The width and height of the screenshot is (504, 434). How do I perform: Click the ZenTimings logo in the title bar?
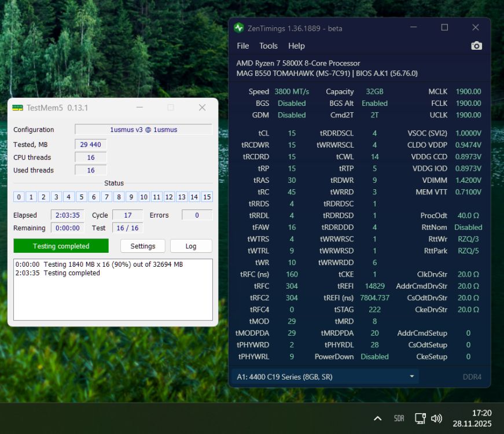[x=238, y=27]
